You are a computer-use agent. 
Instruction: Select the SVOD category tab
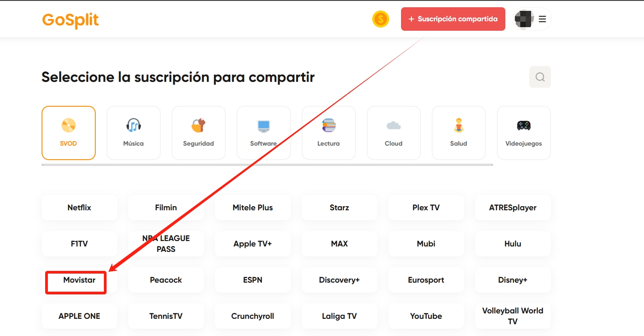click(69, 133)
